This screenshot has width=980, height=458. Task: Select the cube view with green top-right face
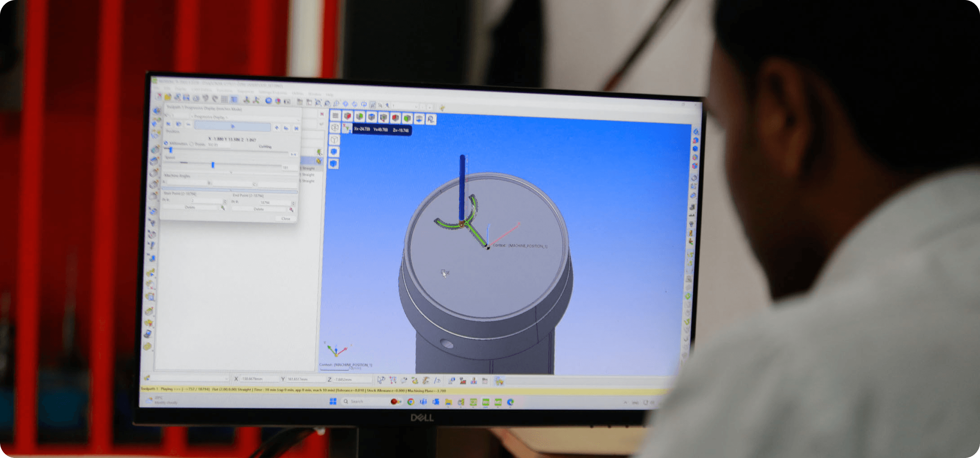point(359,116)
